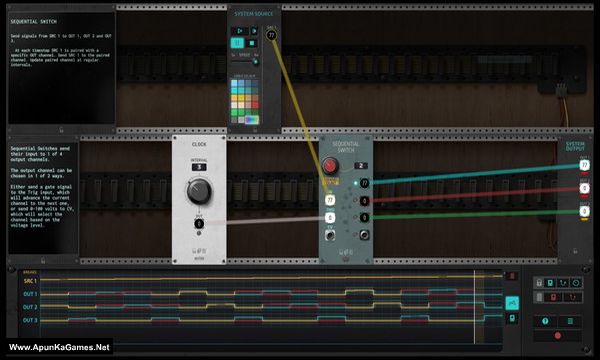Screen dimensions: 600x360
Task: Click the System Output OUT 3 jack
Action: click(584, 211)
